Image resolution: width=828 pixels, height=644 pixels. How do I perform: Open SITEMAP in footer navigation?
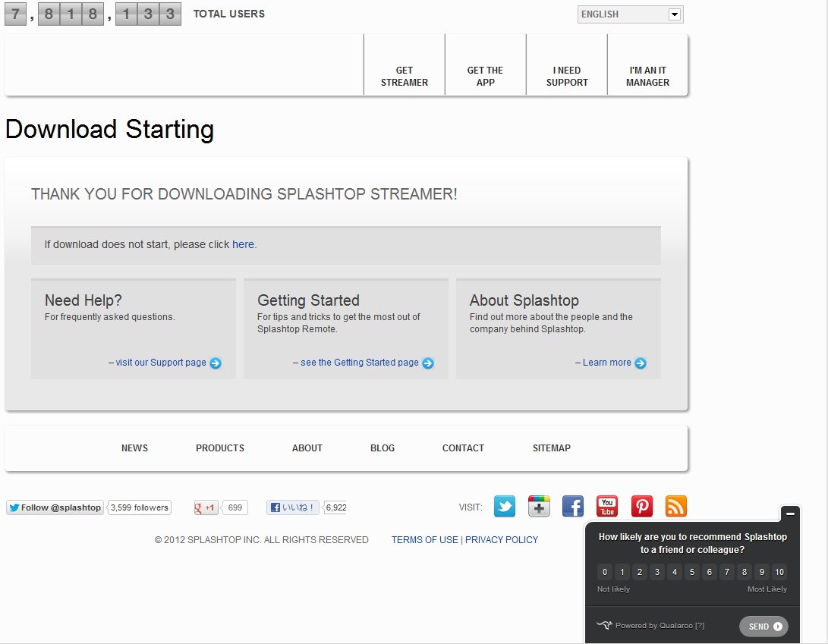click(551, 448)
